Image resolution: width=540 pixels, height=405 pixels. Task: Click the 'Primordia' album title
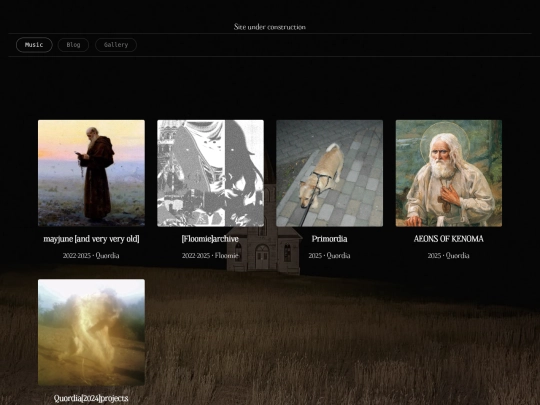330,239
